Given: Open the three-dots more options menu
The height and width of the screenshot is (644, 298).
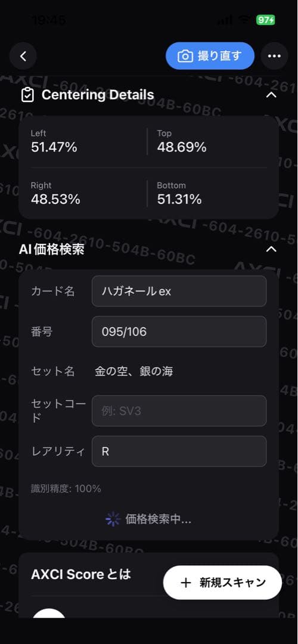Looking at the screenshot, I should pyautogui.click(x=274, y=56).
